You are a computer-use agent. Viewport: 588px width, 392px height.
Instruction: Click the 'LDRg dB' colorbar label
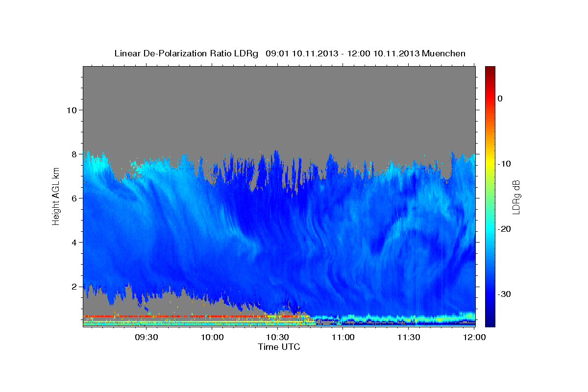point(515,197)
